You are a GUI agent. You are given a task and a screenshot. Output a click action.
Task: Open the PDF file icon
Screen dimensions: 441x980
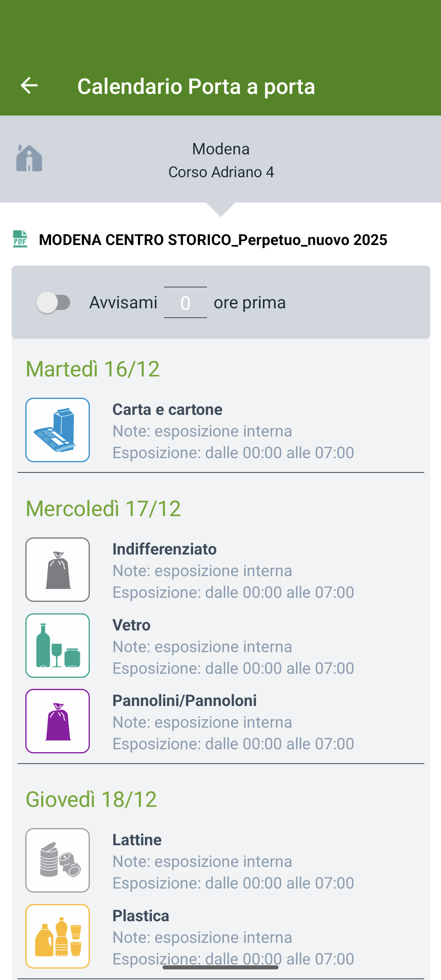20,239
